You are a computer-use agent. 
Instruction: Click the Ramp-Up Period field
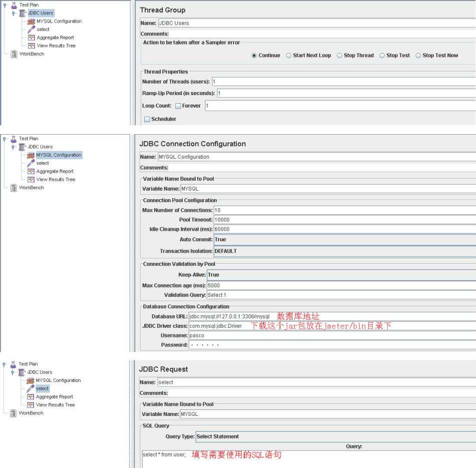point(346,94)
